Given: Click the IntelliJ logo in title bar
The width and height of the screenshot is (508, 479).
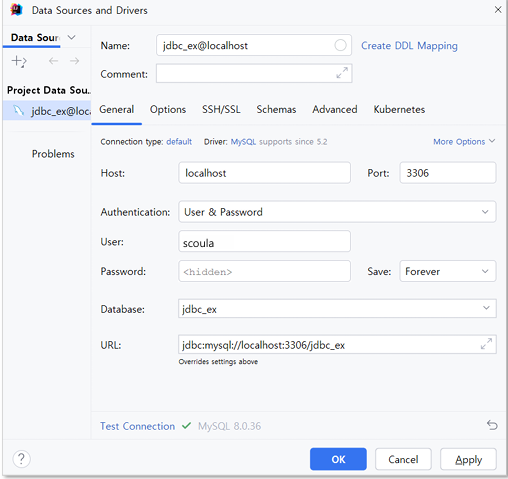Looking at the screenshot, I should [16, 10].
